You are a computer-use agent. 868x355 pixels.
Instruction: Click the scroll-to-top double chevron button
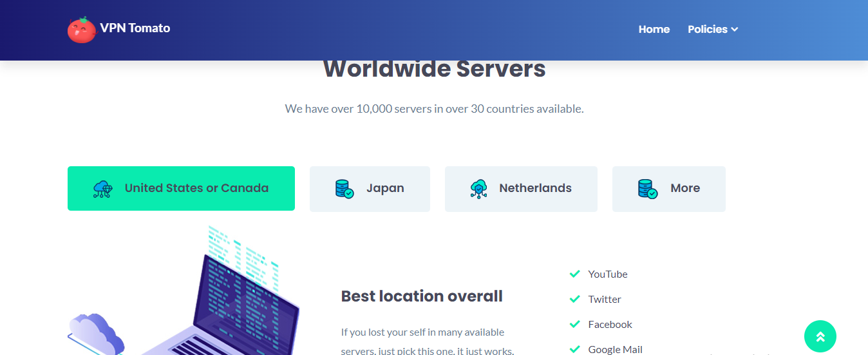pos(820,336)
